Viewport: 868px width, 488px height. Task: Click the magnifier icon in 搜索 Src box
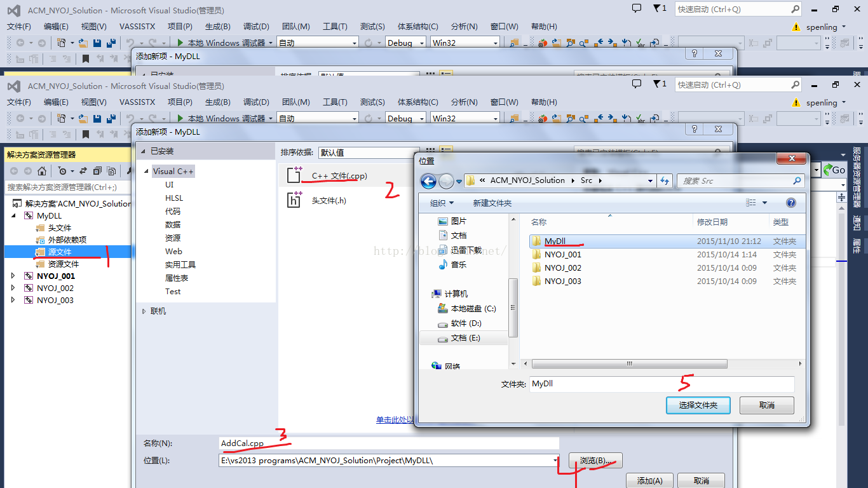[797, 180]
